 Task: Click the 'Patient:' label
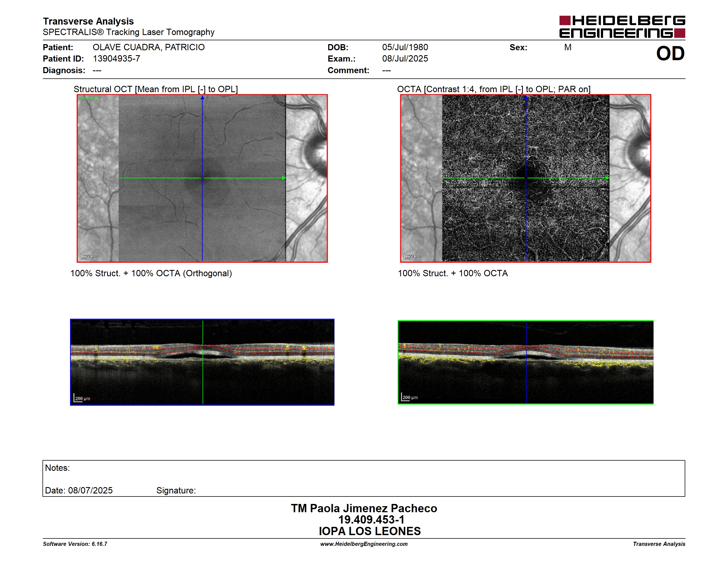(58, 47)
